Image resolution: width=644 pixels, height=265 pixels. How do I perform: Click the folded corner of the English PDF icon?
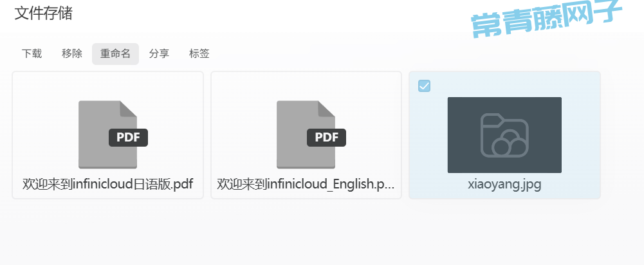coord(327,109)
